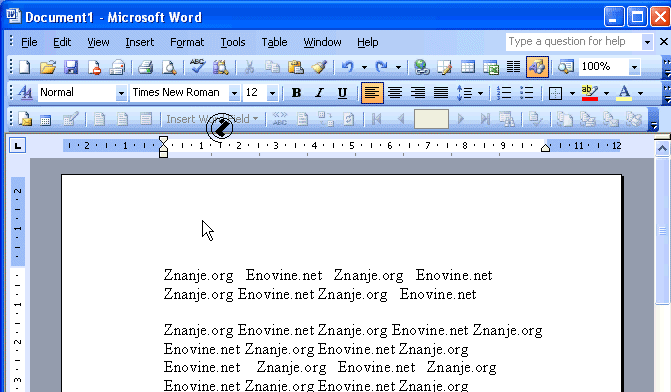The image size is (671, 392).
Task: Open the Redo history dropdown arrow
Action: [x=398, y=67]
